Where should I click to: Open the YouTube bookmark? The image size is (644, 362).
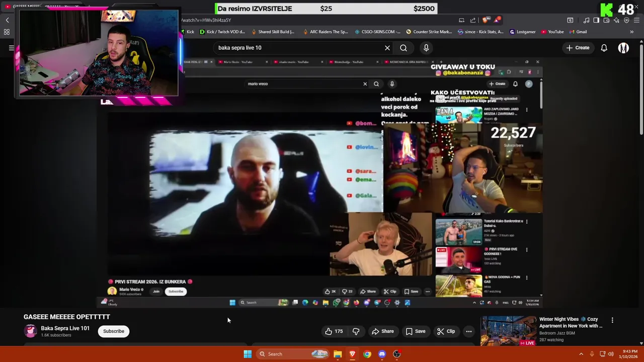[552, 32]
